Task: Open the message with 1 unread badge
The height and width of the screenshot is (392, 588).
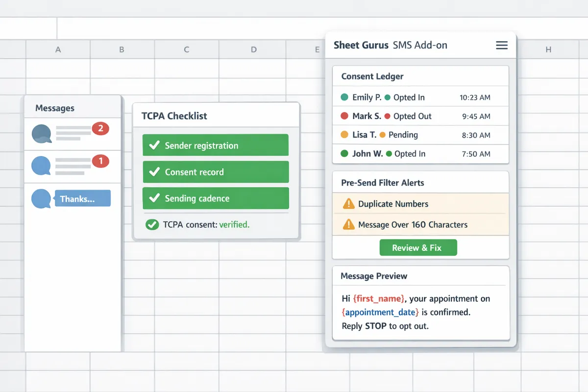Action: [x=73, y=167]
